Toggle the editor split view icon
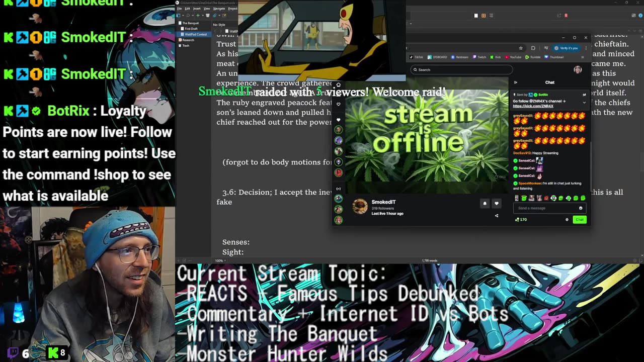 point(640,31)
